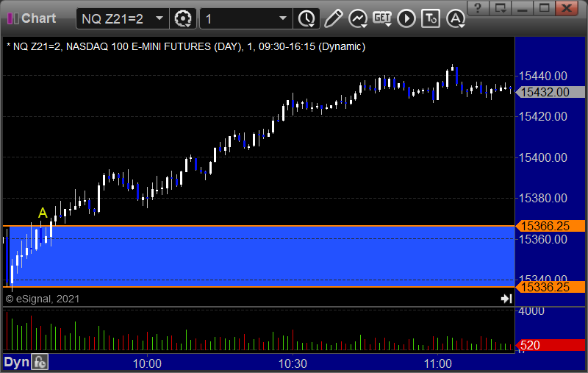Screen dimensions: 588x373
Task: Click the 15360.00 price axis label
Action: (x=542, y=239)
